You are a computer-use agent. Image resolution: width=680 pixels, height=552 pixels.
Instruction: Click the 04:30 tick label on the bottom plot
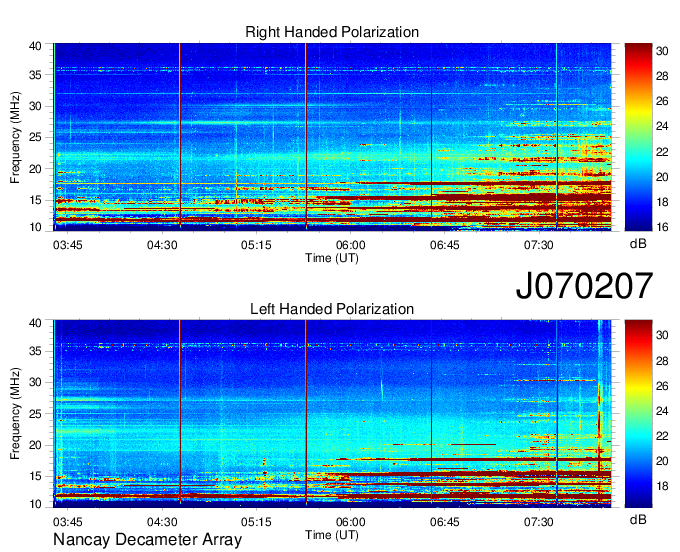pyautogui.click(x=162, y=522)
